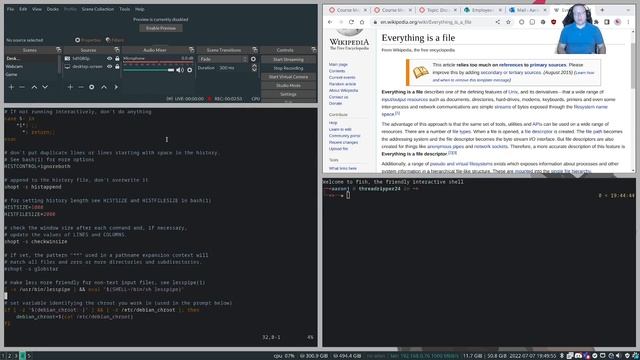The height and width of the screenshot is (360, 640).
Task: Move source up with the Sources up arrow
Action: (x=104, y=87)
